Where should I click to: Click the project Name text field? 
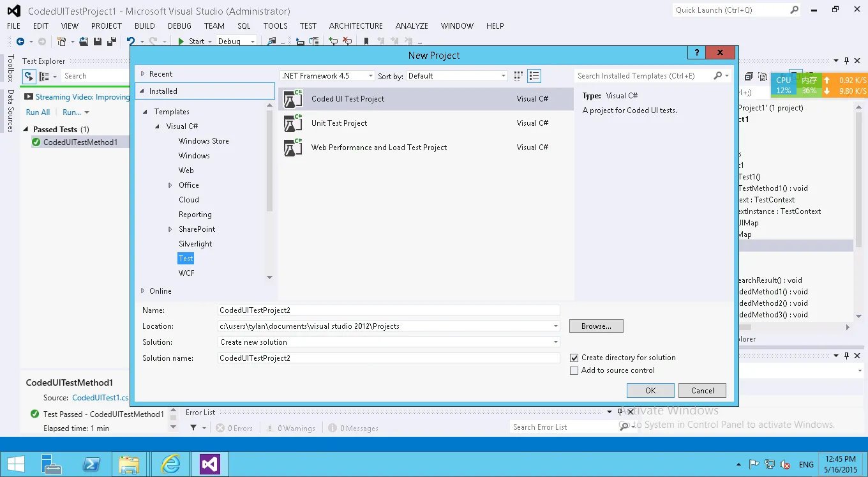click(x=388, y=310)
